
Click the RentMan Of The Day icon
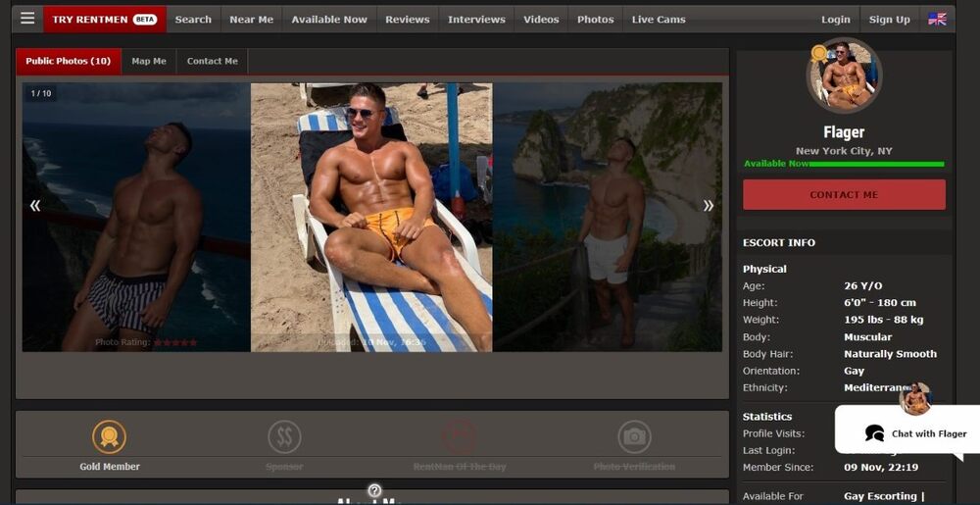click(459, 436)
